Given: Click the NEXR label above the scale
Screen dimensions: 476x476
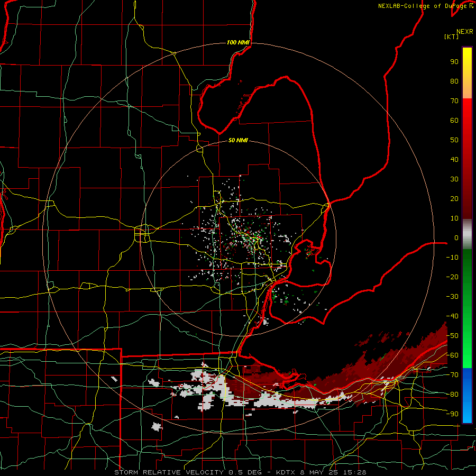Looking at the screenshot, I should (x=465, y=32).
